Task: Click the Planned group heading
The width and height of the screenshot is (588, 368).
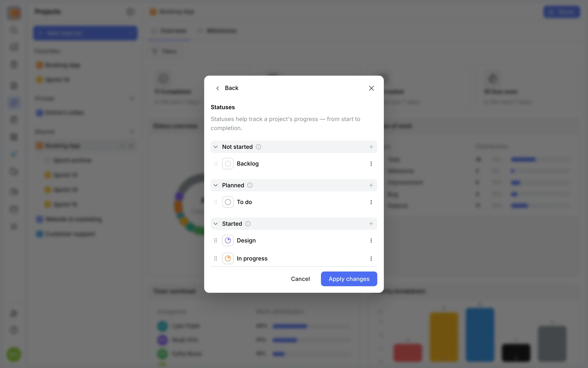Action: tap(233, 185)
